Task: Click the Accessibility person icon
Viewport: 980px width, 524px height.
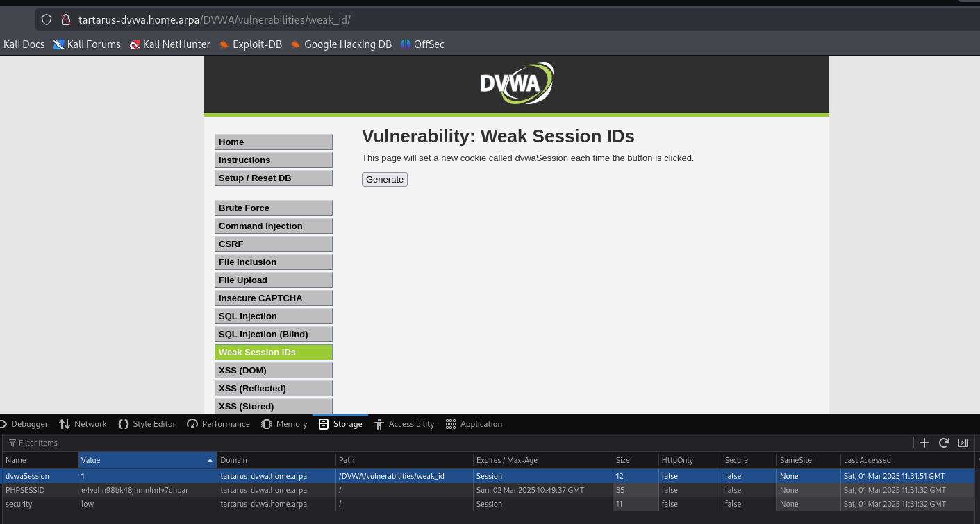Action: click(x=379, y=424)
